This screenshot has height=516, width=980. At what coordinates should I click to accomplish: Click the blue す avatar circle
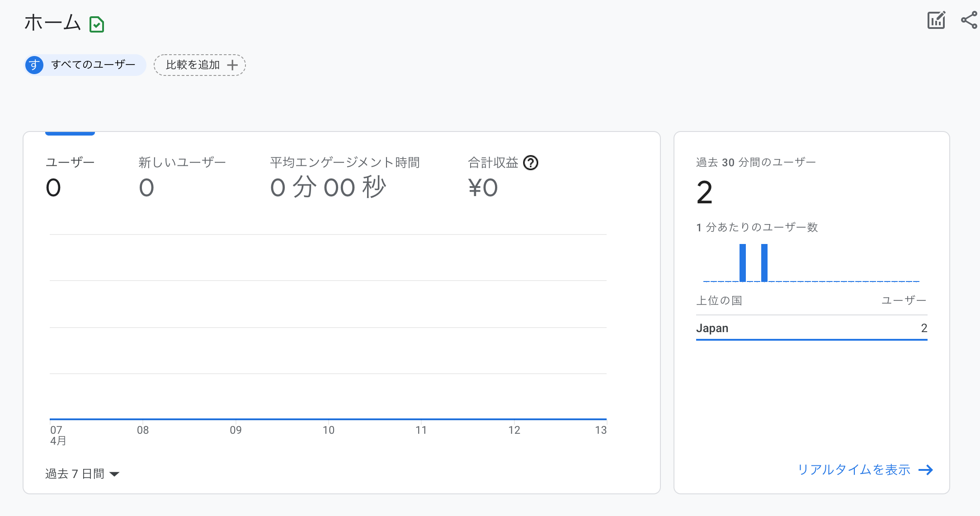point(34,65)
